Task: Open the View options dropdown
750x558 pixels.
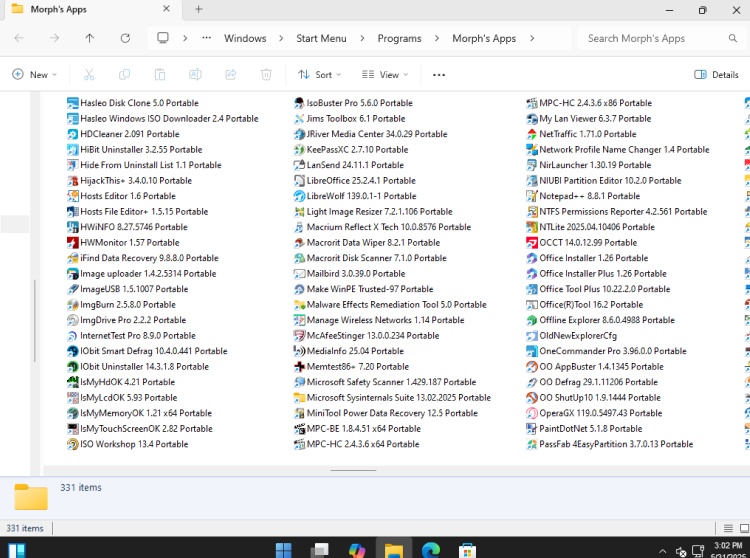Action: coord(385,75)
